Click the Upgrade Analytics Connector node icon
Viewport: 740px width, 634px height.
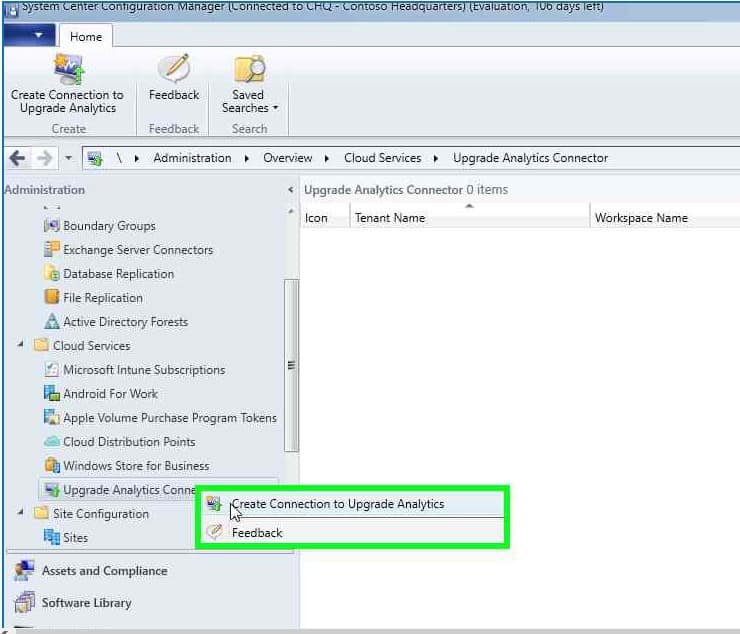click(51, 490)
